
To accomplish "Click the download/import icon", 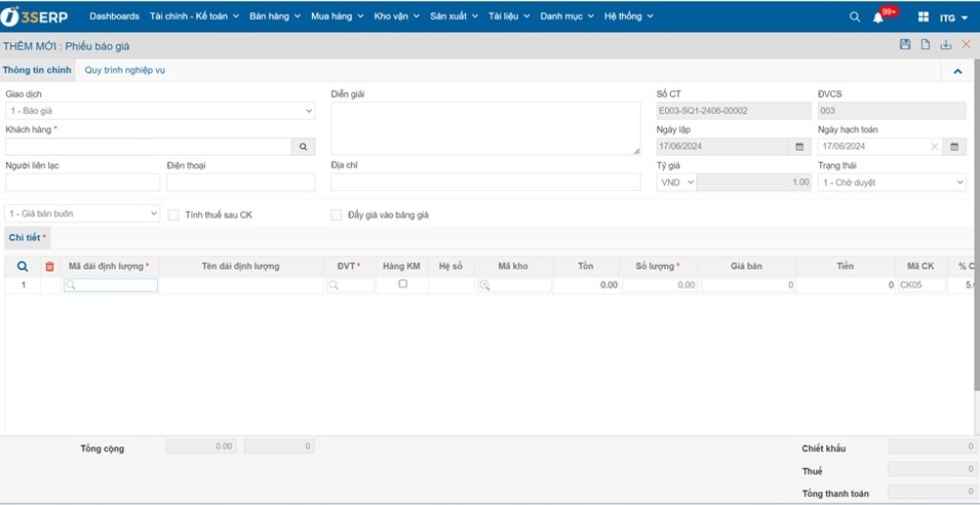I will 946,44.
